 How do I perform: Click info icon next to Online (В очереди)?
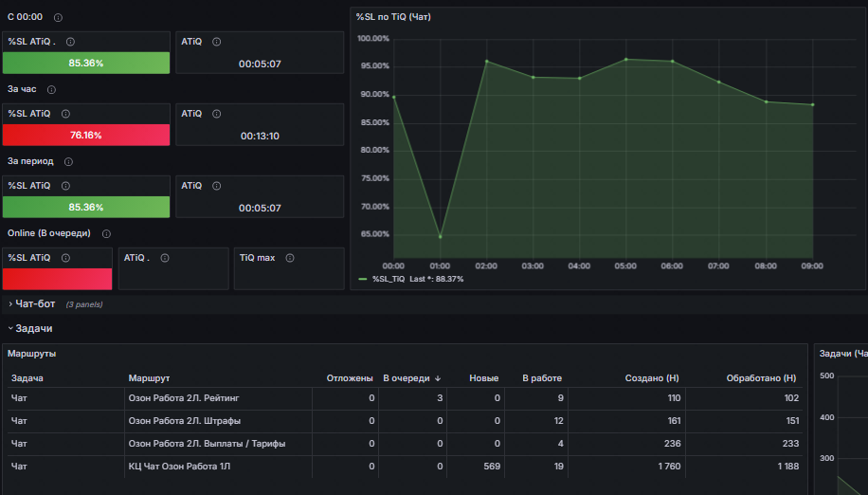point(106,233)
